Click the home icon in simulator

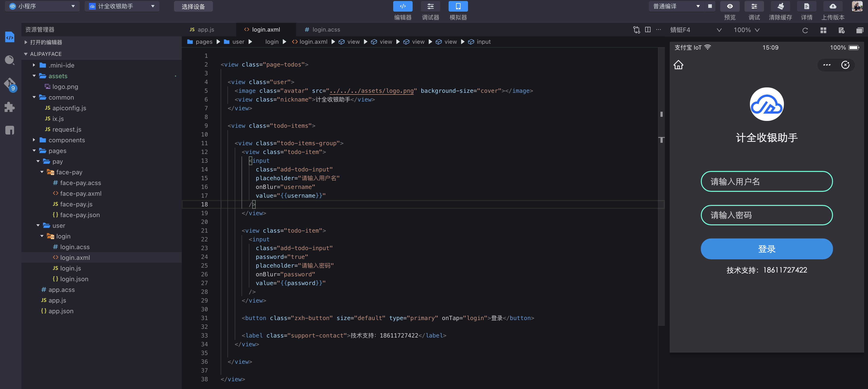click(x=678, y=65)
